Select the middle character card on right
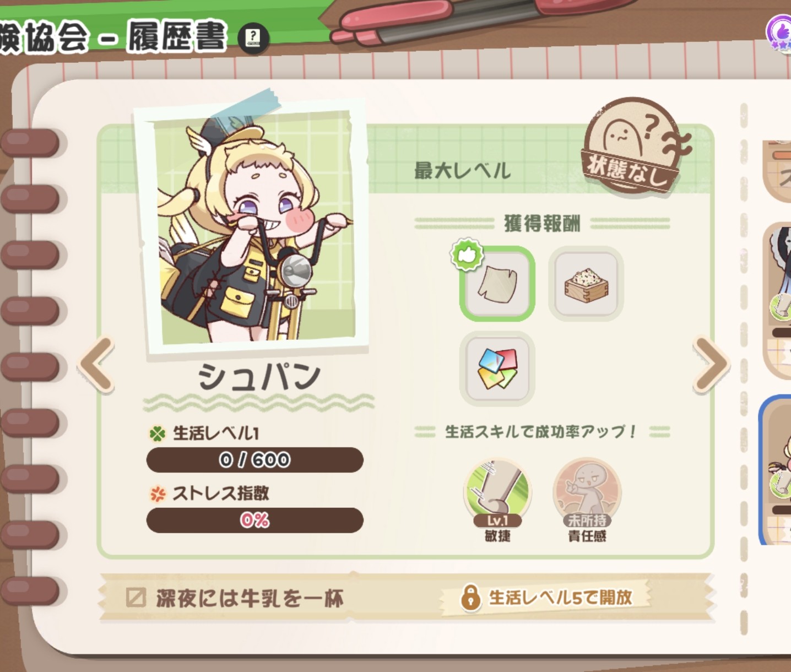This screenshot has width=791, height=672. [777, 300]
